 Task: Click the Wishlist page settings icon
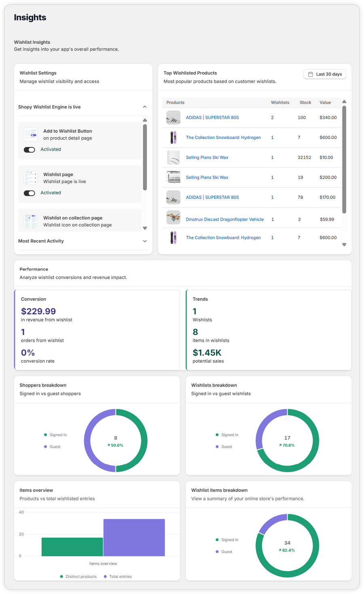(x=31, y=178)
